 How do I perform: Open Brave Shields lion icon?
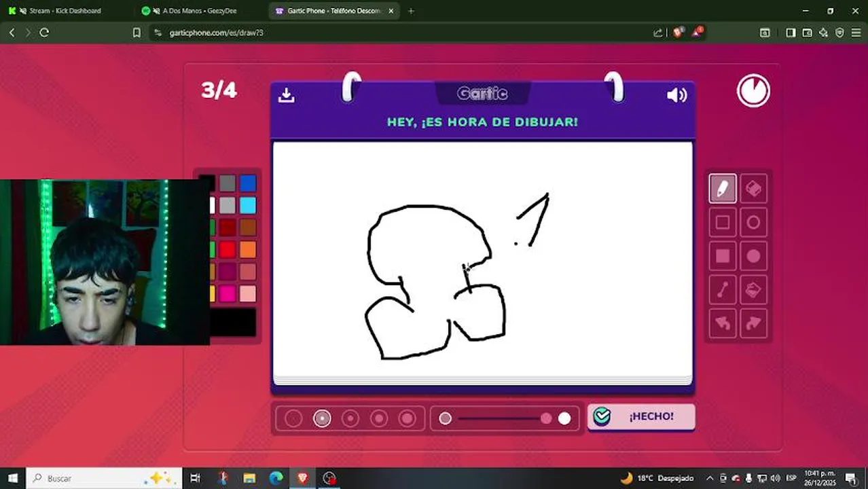click(x=678, y=33)
